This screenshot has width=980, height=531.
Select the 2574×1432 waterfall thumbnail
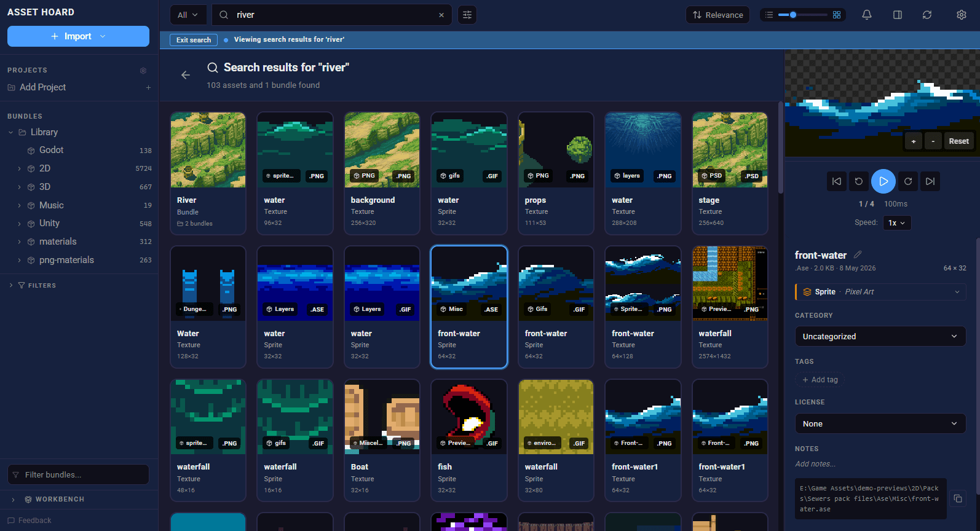pyautogui.click(x=730, y=283)
